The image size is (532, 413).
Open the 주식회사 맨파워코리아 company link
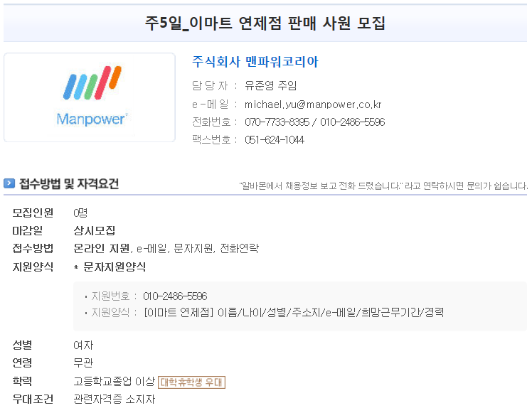[255, 62]
